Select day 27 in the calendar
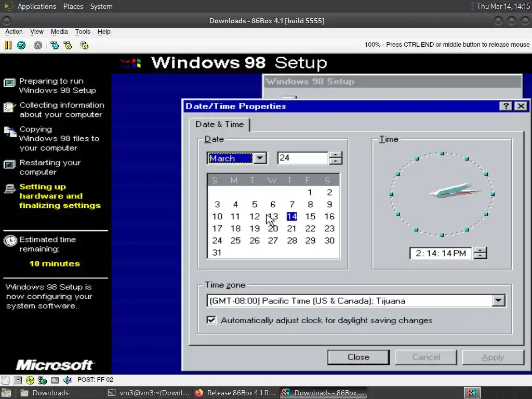Screen dimensions: 532x399 [273, 241]
